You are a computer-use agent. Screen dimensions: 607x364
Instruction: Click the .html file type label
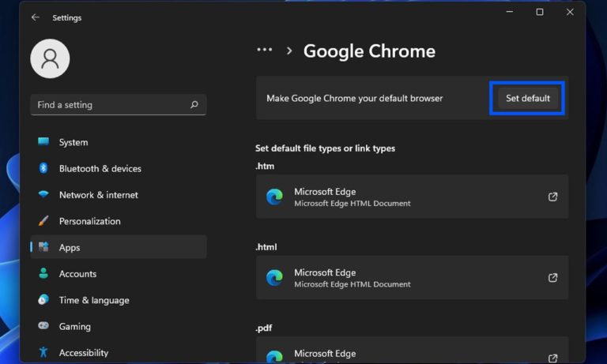[266, 247]
